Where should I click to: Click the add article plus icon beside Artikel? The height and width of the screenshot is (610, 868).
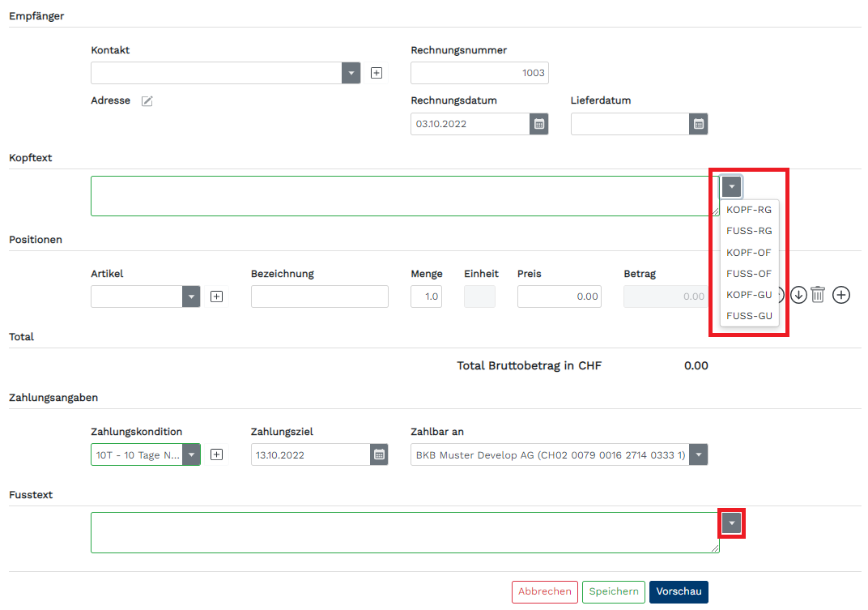point(216,296)
